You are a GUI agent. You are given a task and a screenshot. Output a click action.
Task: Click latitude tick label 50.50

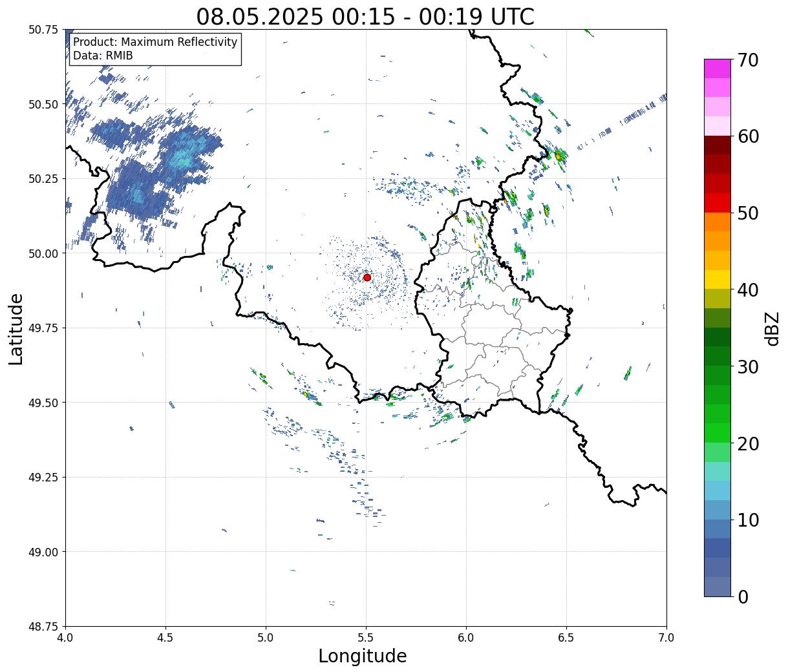pos(43,104)
